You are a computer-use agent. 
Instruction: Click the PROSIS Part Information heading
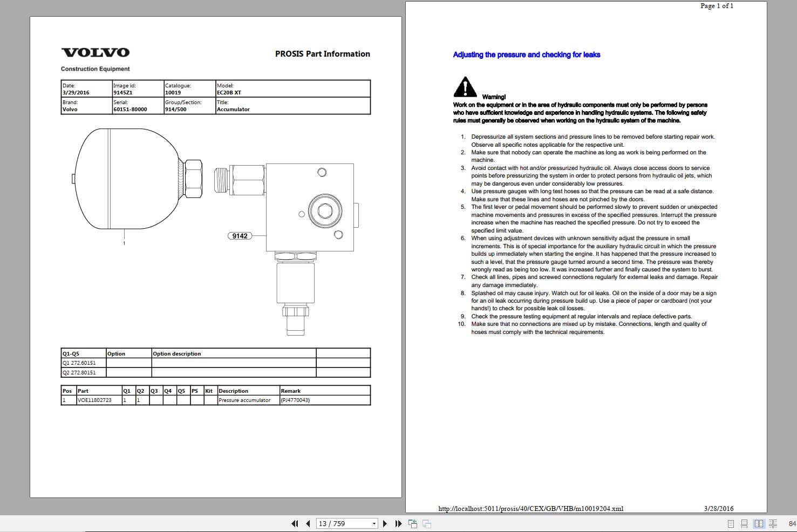(323, 54)
